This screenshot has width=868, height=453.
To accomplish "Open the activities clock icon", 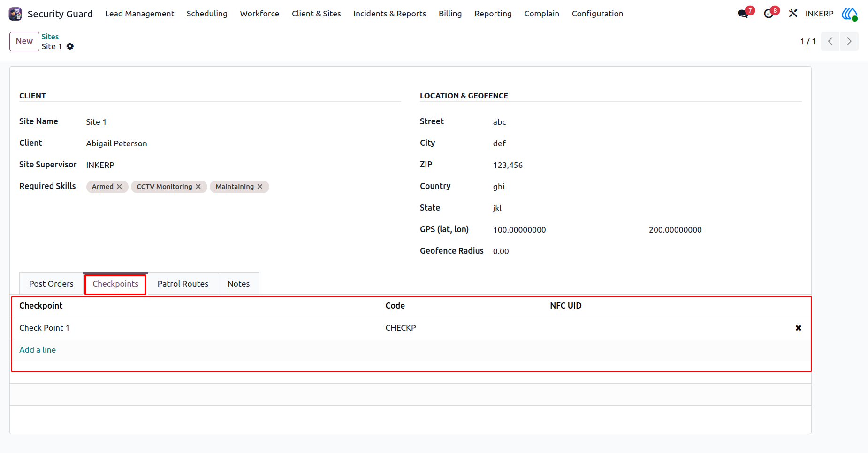I will tap(769, 14).
